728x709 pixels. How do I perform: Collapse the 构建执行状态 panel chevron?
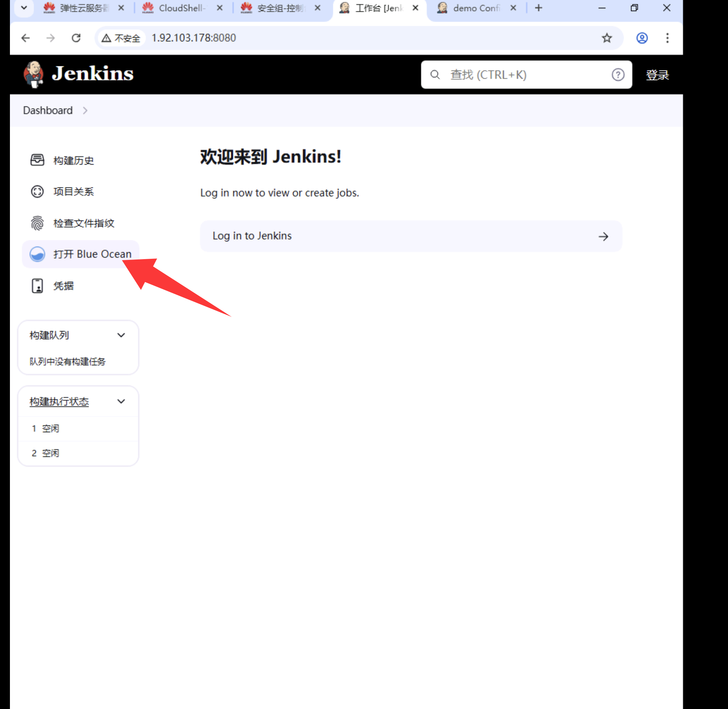point(121,401)
